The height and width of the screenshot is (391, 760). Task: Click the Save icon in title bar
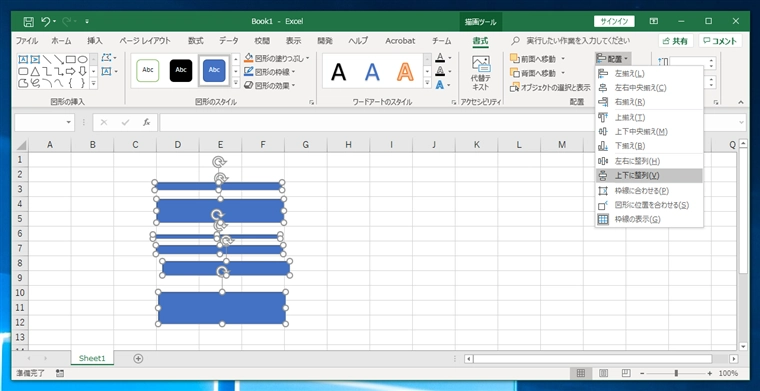click(29, 21)
